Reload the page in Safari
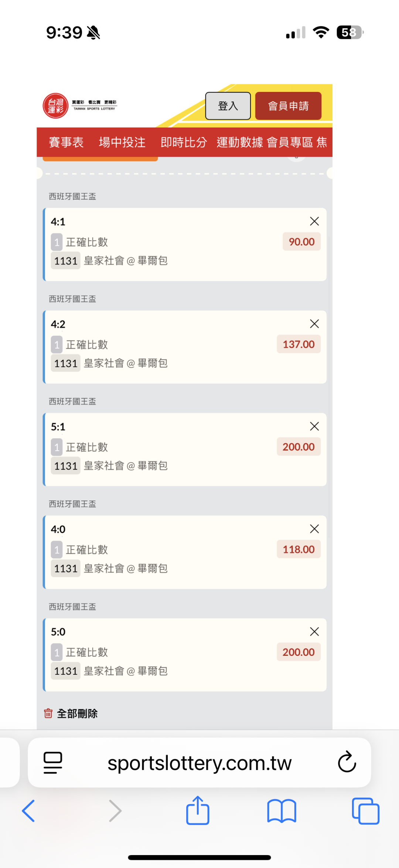 [347, 762]
